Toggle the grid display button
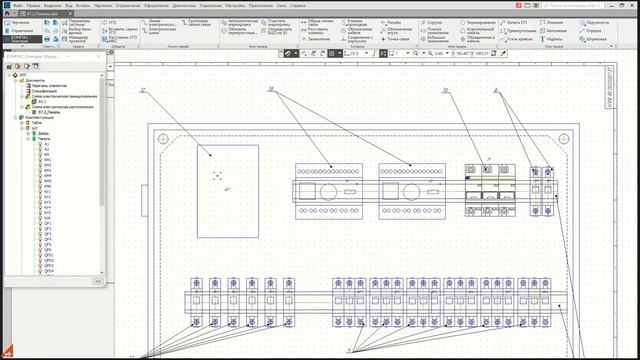 tap(332, 53)
